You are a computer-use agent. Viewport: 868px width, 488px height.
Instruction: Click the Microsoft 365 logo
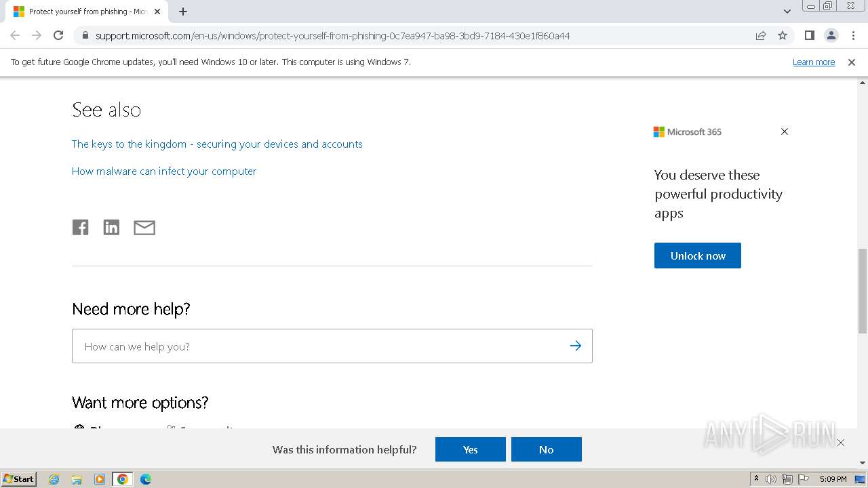688,131
